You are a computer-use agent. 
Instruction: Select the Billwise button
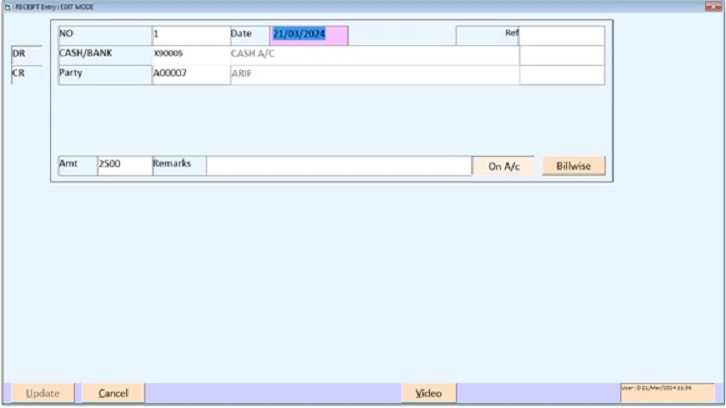point(573,166)
